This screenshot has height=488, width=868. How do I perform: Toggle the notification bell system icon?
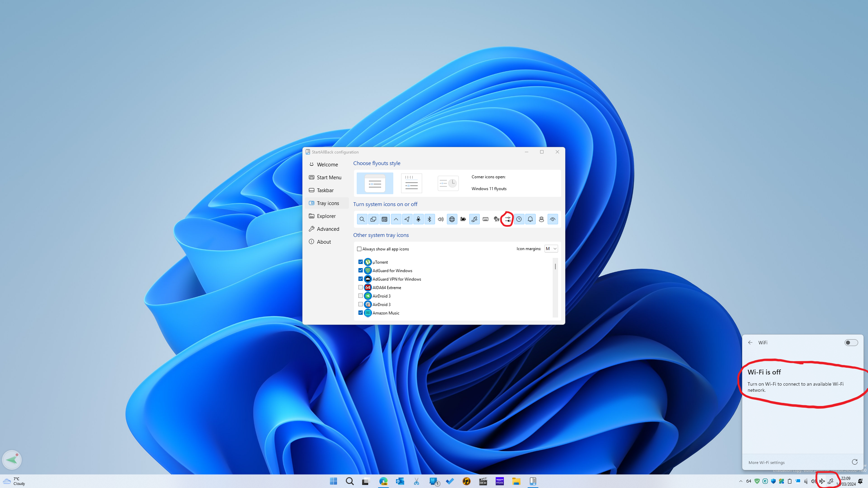[x=530, y=219]
